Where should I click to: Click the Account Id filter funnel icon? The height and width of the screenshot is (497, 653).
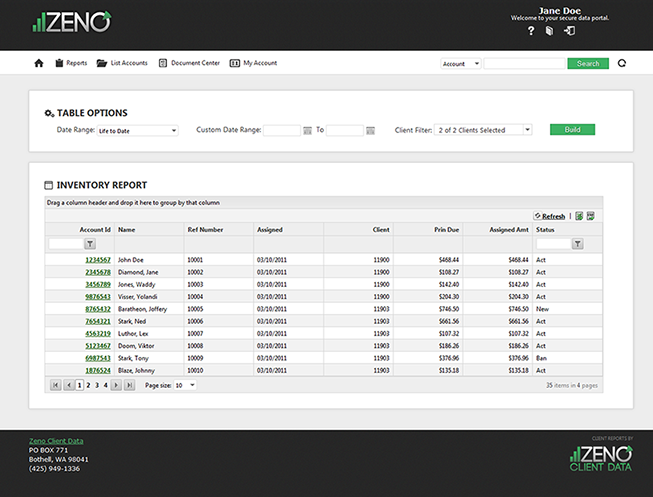coord(88,243)
